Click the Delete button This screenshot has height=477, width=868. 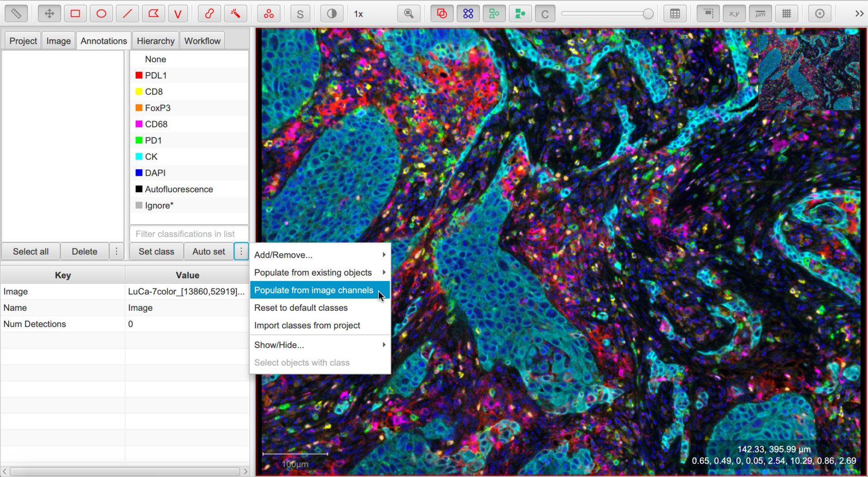point(85,252)
